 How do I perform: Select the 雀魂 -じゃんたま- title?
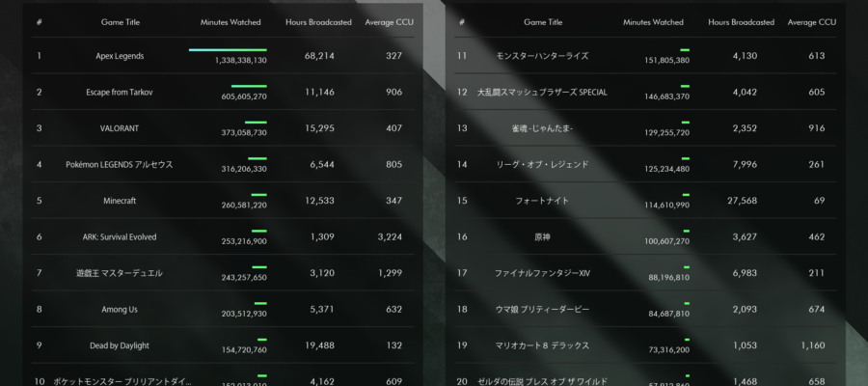click(x=542, y=128)
